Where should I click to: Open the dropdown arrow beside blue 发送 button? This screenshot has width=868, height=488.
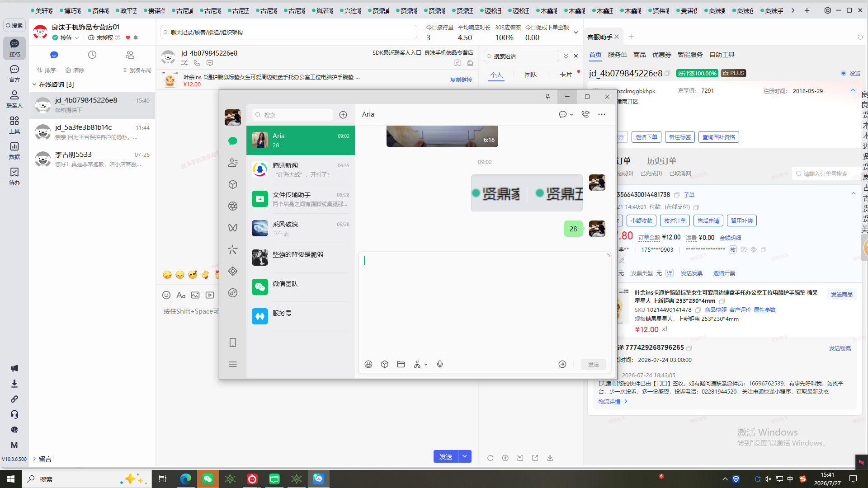coord(465,456)
